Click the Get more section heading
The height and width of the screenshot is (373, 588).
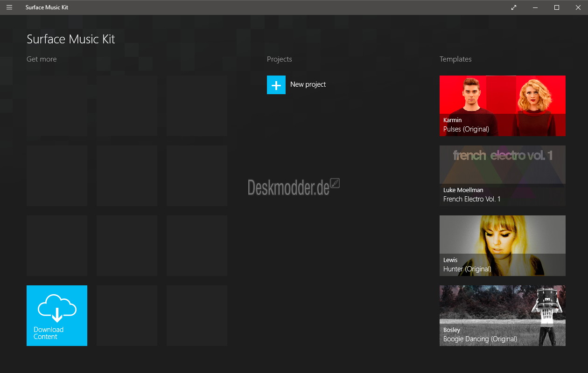pos(42,59)
